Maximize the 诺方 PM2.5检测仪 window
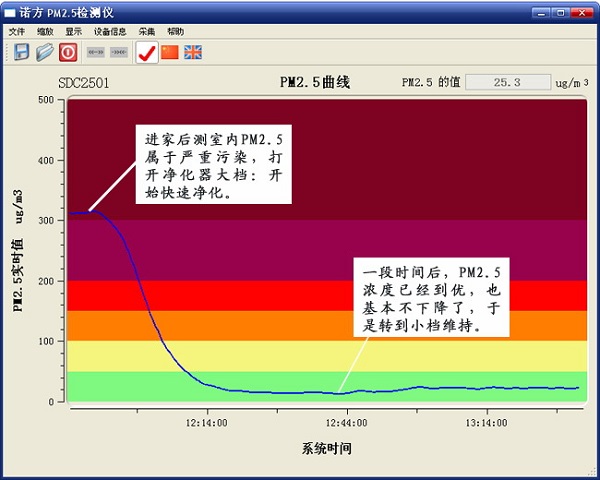Screen dimensions: 600x480 561,13
